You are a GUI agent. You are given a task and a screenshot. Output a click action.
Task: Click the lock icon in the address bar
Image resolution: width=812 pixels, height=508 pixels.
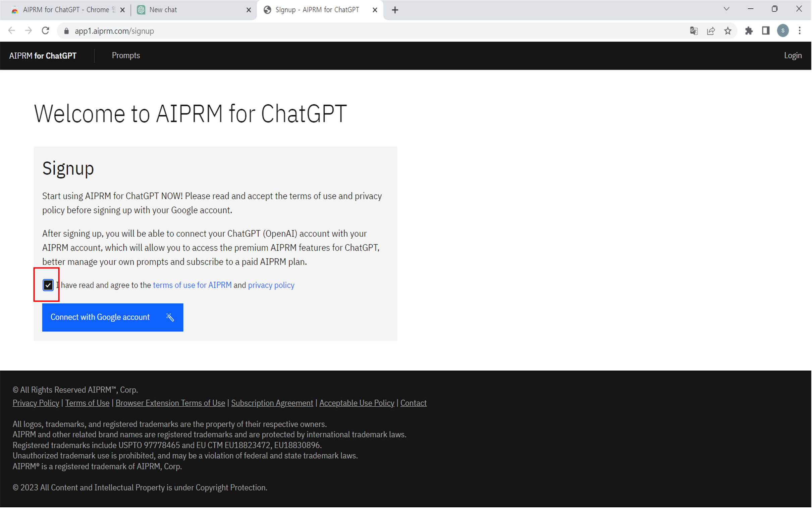click(66, 31)
